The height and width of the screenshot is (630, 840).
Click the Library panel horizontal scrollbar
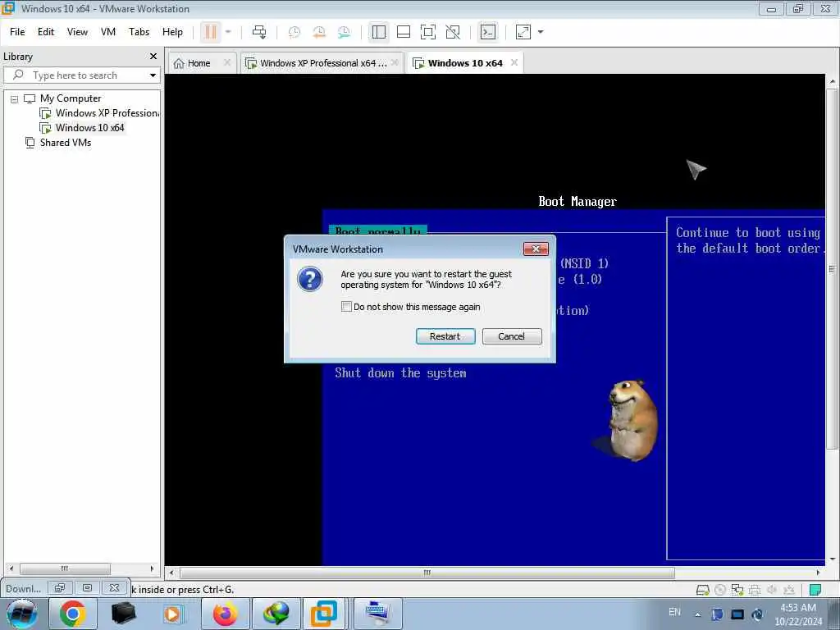coord(81,568)
